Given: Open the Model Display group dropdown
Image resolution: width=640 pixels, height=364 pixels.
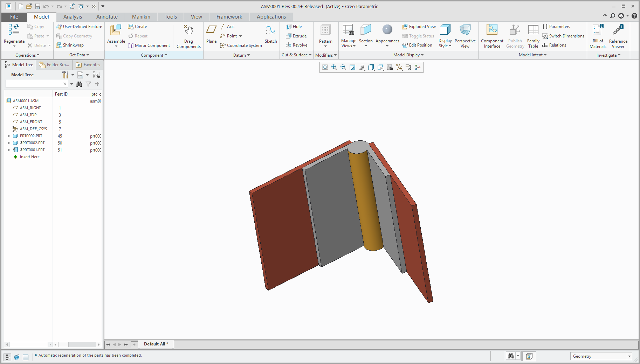Looking at the screenshot, I should click(x=408, y=55).
